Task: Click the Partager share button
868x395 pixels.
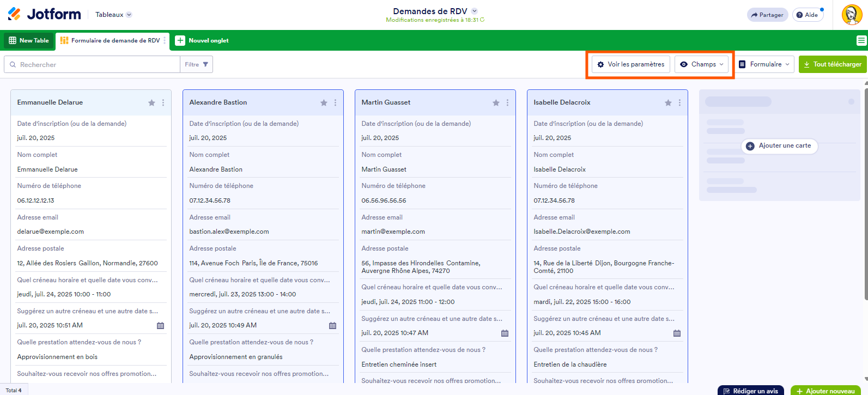Action: [x=767, y=15]
